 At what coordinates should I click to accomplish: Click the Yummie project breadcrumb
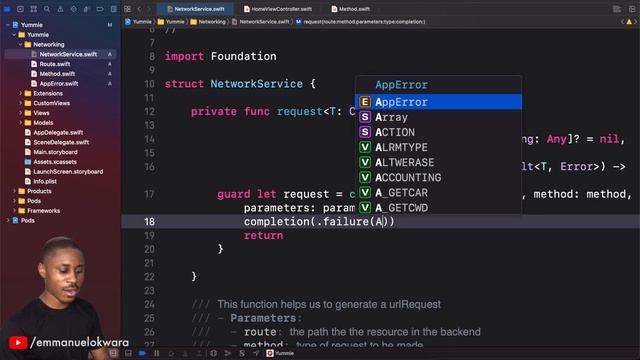(x=139, y=22)
